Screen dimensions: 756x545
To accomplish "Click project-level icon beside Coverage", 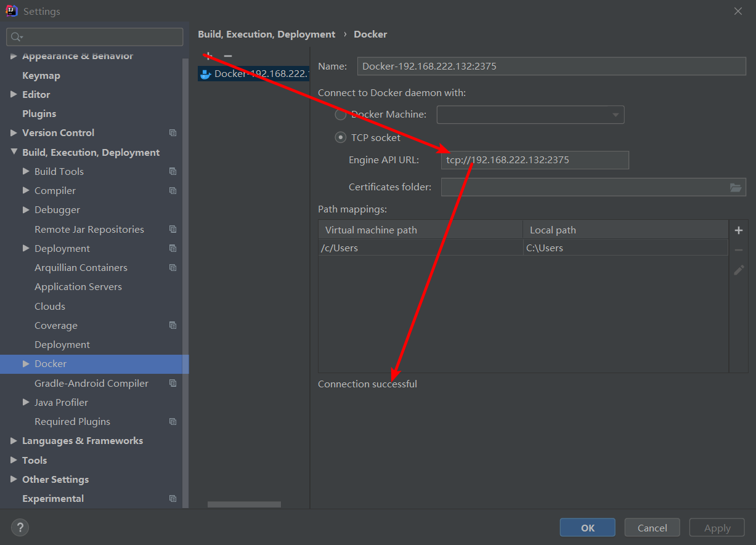I will (173, 325).
